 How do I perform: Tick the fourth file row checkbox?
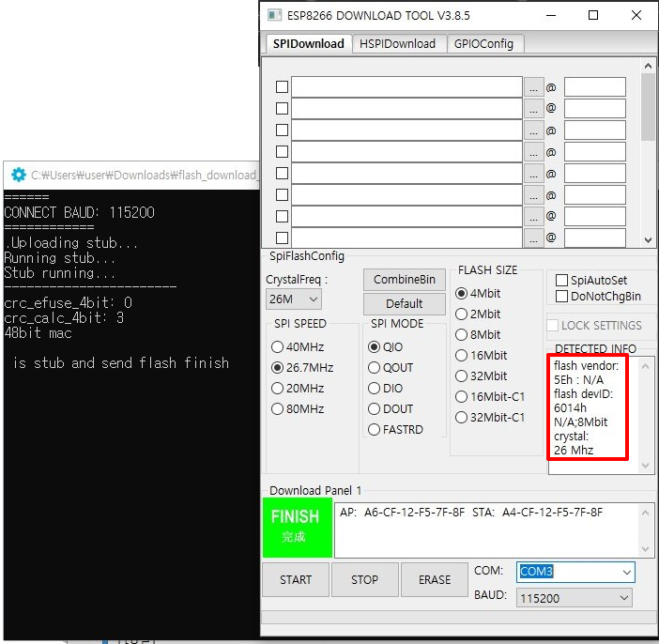click(282, 151)
